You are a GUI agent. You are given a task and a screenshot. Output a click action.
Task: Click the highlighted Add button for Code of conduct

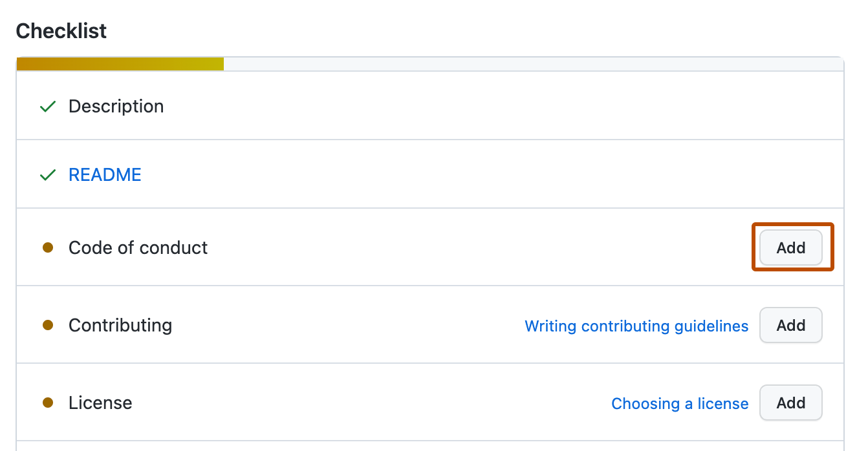tap(790, 247)
